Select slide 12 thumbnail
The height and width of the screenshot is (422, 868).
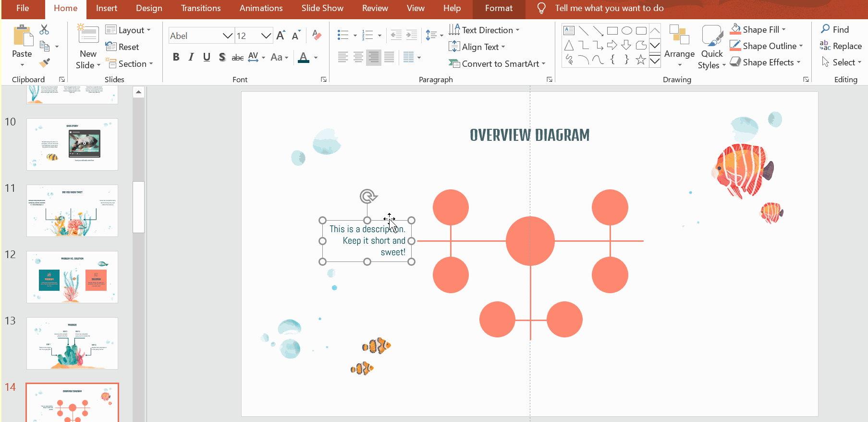click(72, 277)
